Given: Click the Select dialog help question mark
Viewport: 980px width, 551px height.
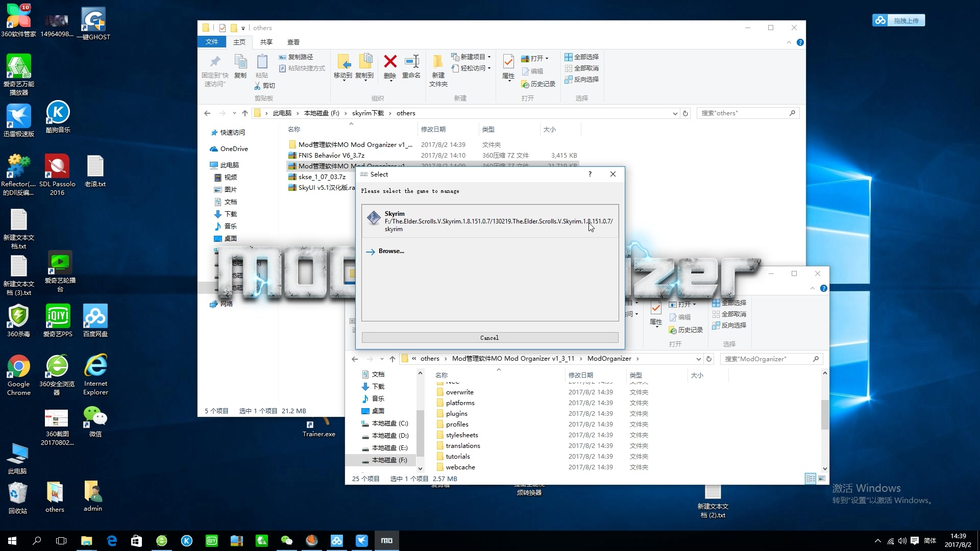Looking at the screenshot, I should pyautogui.click(x=590, y=174).
